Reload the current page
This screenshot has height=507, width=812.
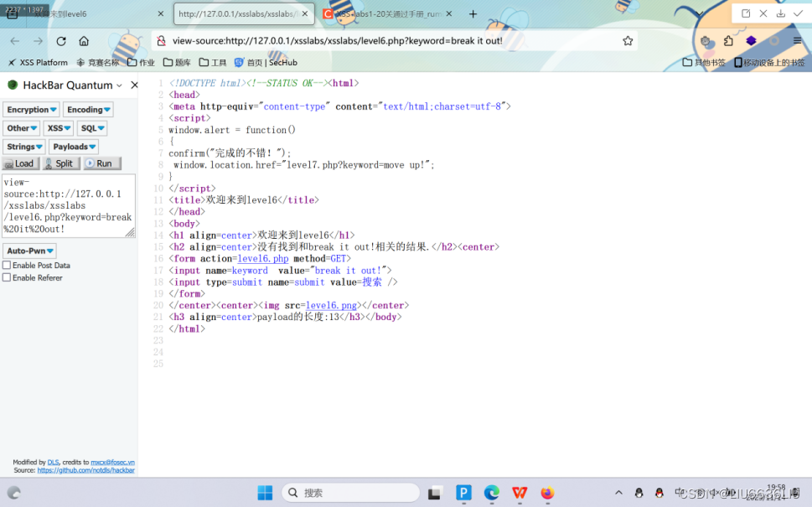click(x=61, y=41)
